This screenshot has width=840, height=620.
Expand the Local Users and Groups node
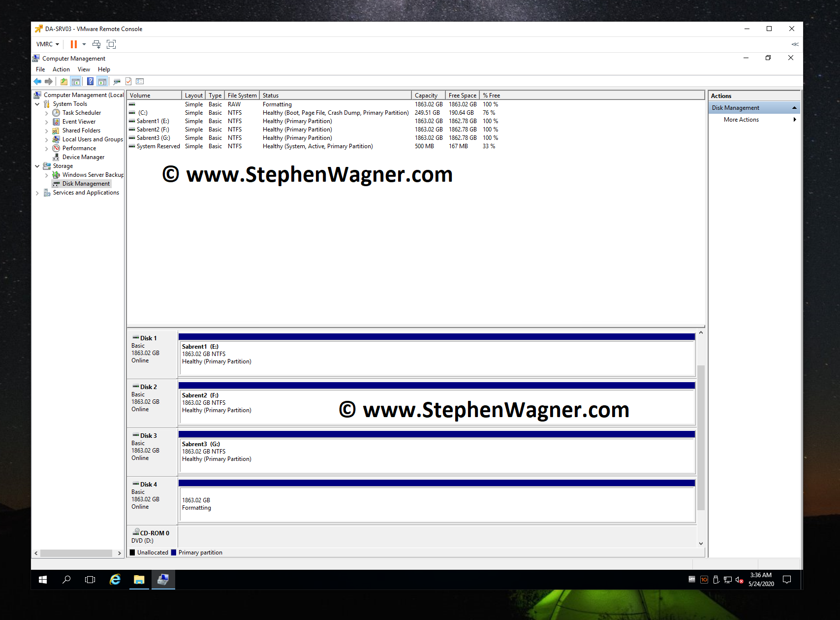(47, 140)
